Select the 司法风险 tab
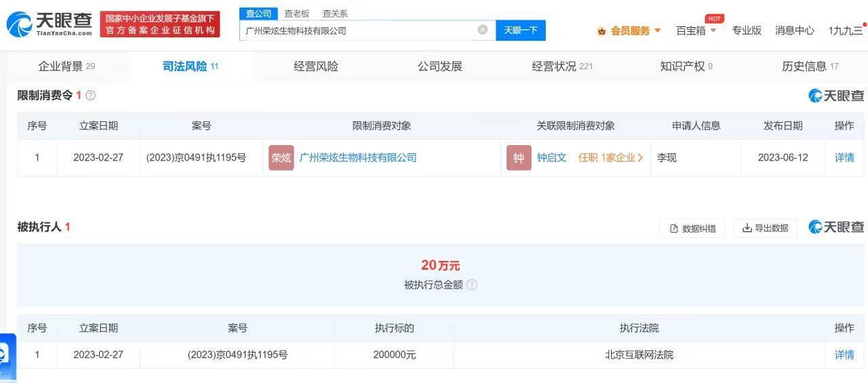Image resolution: width=868 pixels, height=383 pixels. point(190,66)
